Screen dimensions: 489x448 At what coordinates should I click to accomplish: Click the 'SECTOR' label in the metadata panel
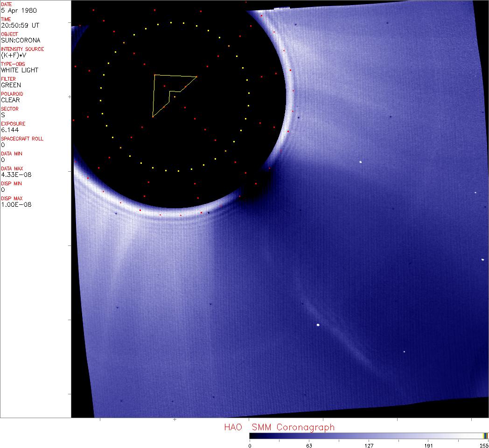pos(10,109)
